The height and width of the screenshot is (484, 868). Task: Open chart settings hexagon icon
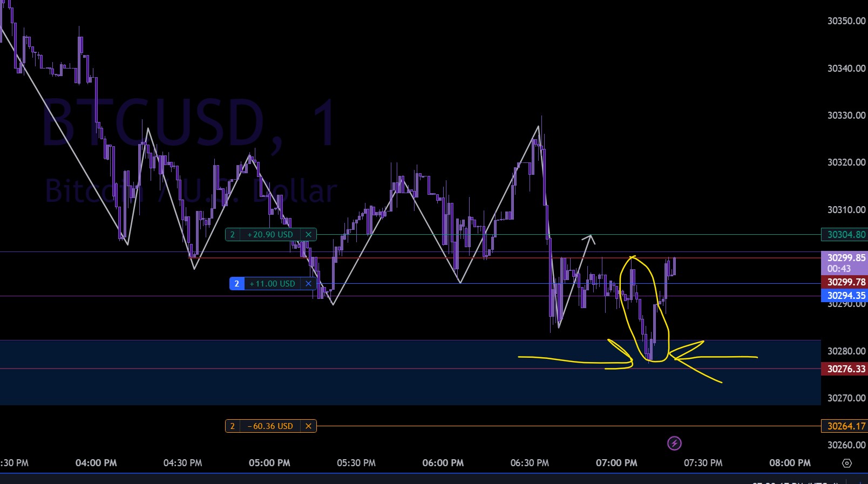(846, 463)
